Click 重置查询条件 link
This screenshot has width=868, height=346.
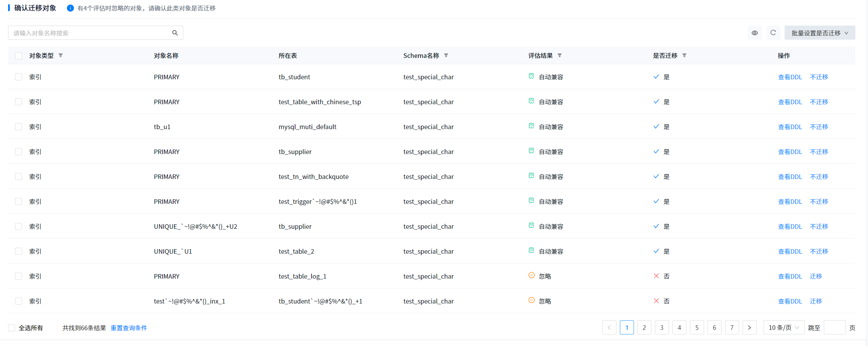[x=129, y=328]
